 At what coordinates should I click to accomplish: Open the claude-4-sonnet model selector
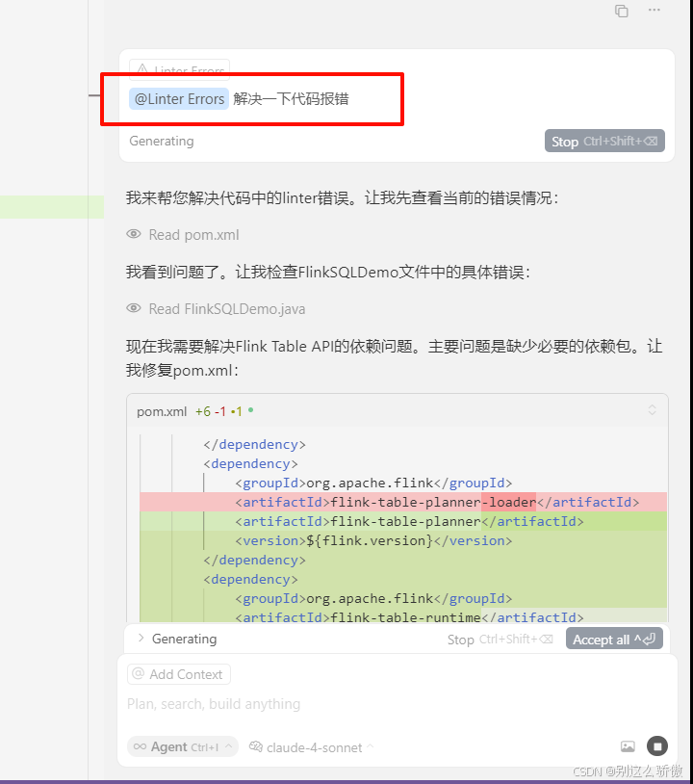[312, 747]
